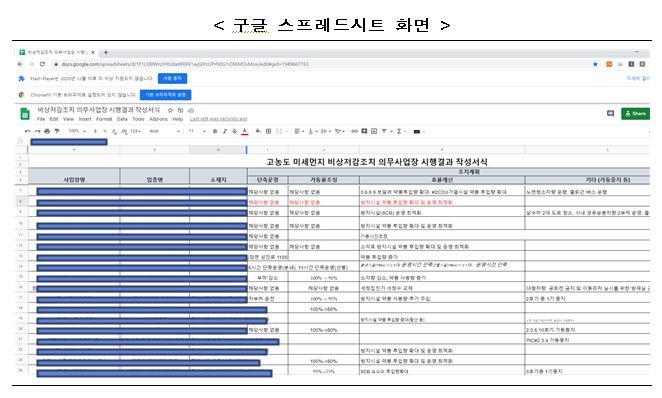The width and height of the screenshot is (662, 398).
Task: Click the Redo icon in Sheets toolbar
Action: pyautogui.click(x=37, y=131)
